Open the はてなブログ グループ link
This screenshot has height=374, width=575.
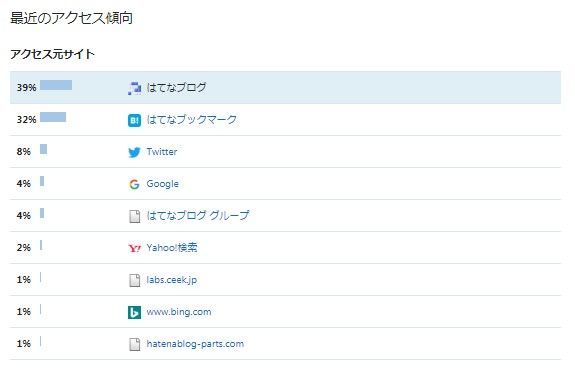click(x=198, y=215)
